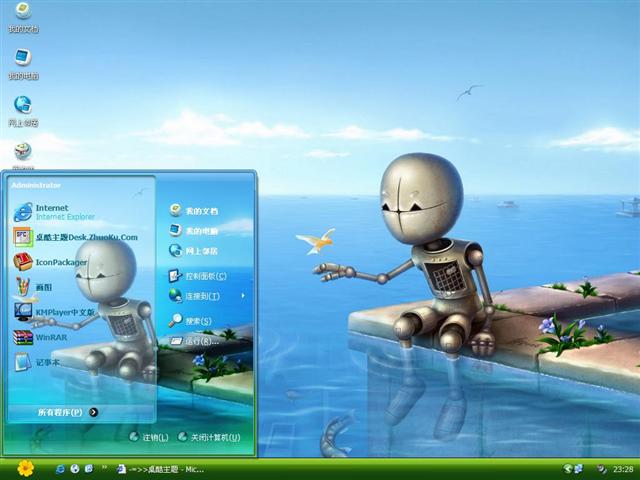Viewport: 640px width, 480px height.
Task: Launch IconPackager from Start menu
Action: tap(50, 262)
